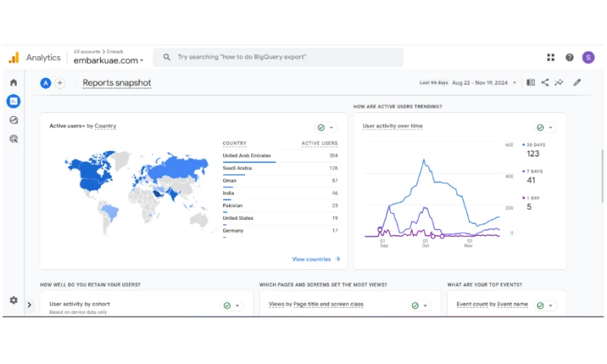Click the add comparison plus button
This screenshot has height=364, width=607.
coord(60,83)
